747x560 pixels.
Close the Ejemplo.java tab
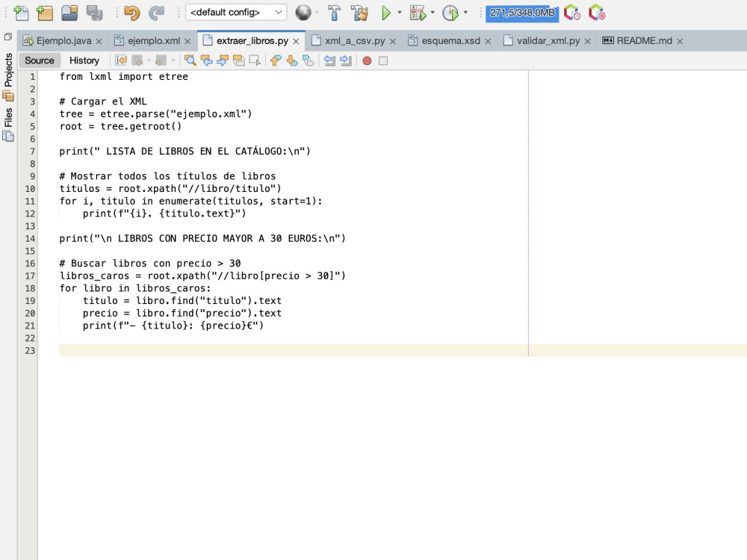coord(99,41)
